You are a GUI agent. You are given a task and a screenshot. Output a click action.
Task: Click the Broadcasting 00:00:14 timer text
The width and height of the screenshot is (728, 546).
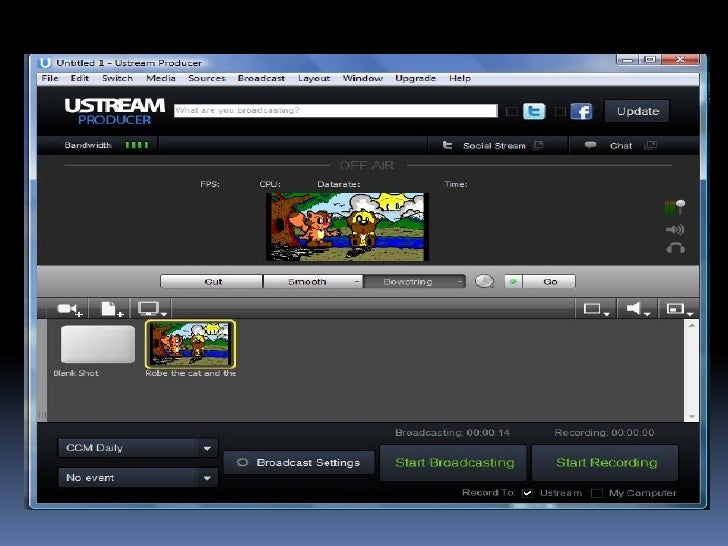452,433
